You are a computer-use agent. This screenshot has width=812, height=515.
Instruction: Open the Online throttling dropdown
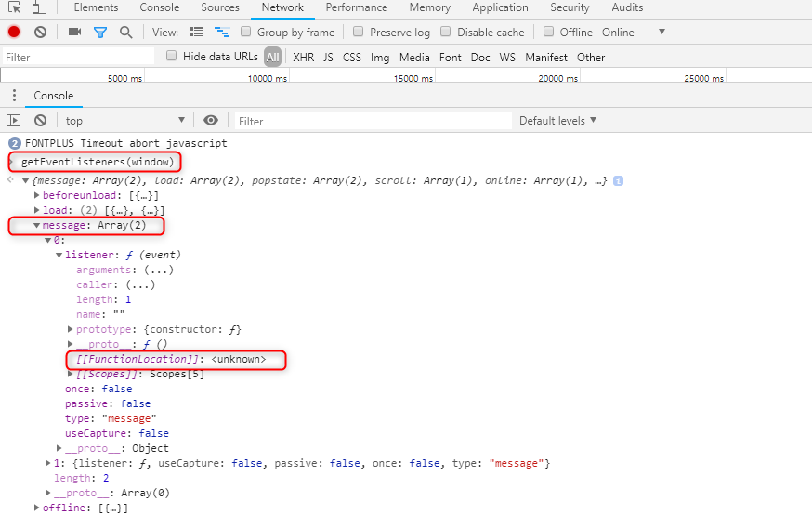tap(633, 33)
